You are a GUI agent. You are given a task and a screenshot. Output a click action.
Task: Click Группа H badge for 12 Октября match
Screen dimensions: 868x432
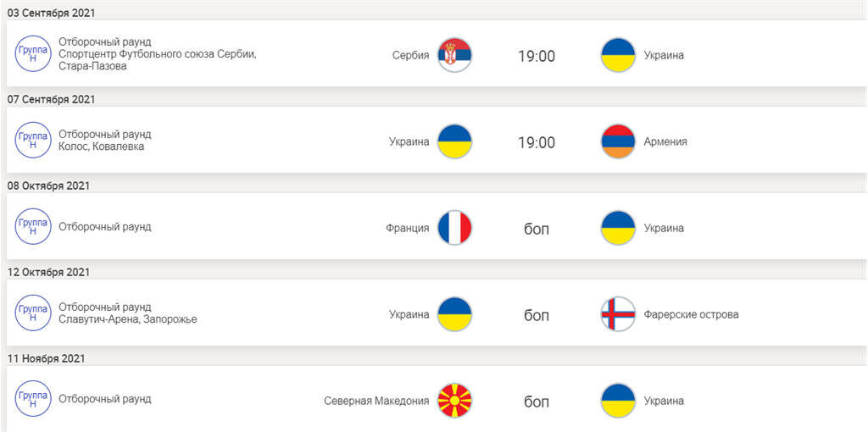(33, 313)
